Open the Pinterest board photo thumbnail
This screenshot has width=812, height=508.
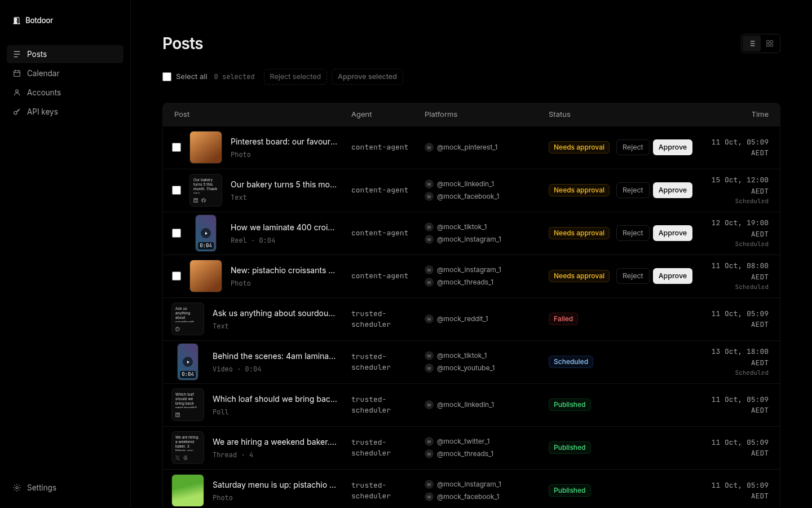(206, 147)
